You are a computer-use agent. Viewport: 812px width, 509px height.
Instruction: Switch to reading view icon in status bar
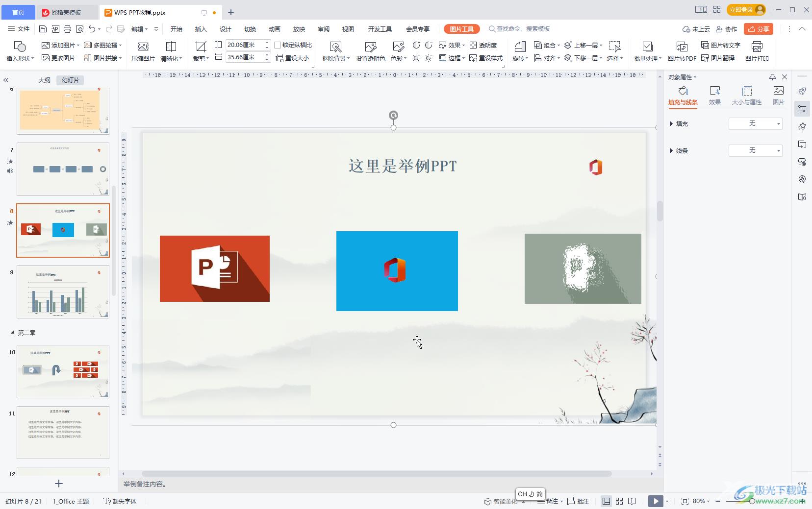[632, 501]
